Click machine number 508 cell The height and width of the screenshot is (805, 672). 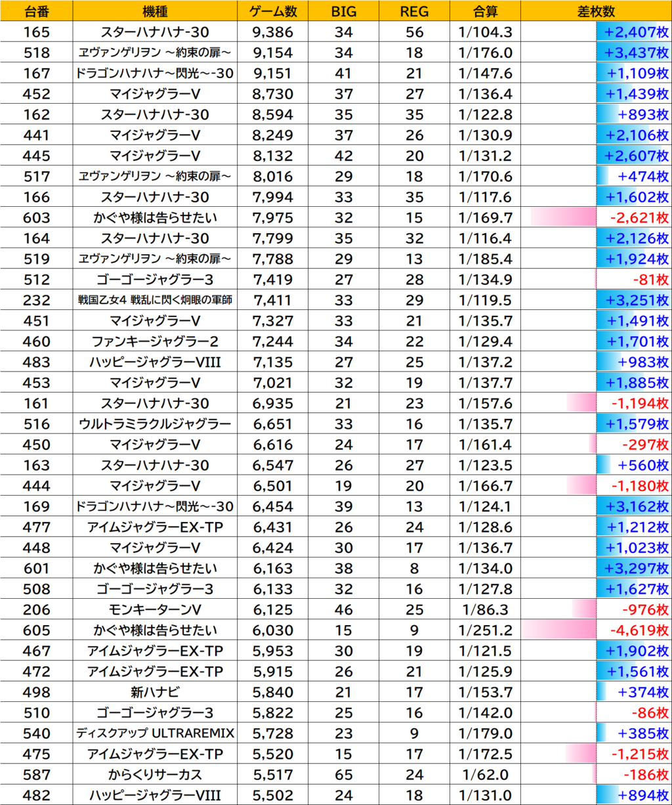pyautogui.click(x=36, y=588)
